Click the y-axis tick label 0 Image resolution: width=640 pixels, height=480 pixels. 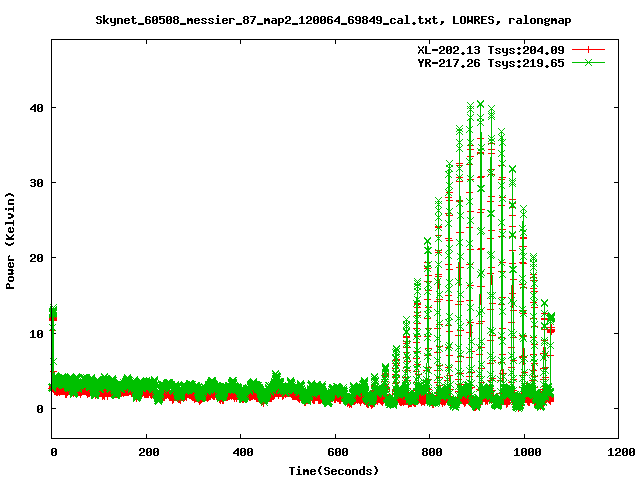point(40,409)
